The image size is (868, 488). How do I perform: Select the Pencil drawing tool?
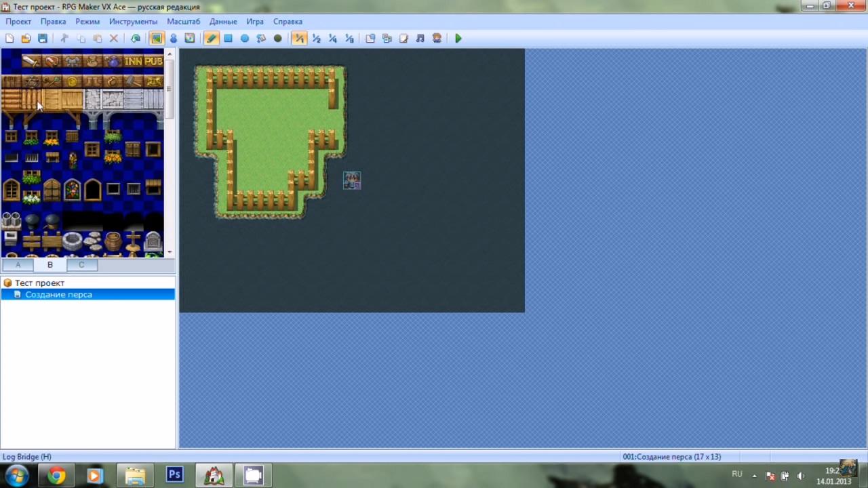[212, 39]
